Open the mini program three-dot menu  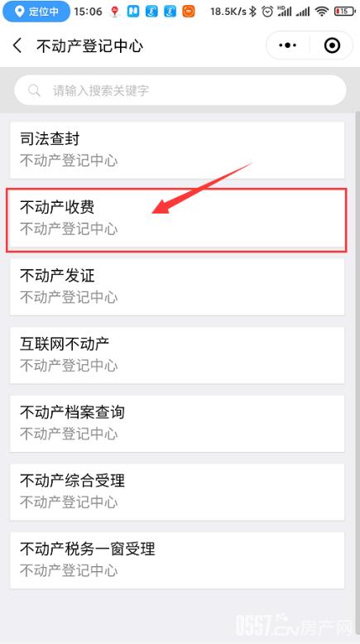[x=288, y=46]
